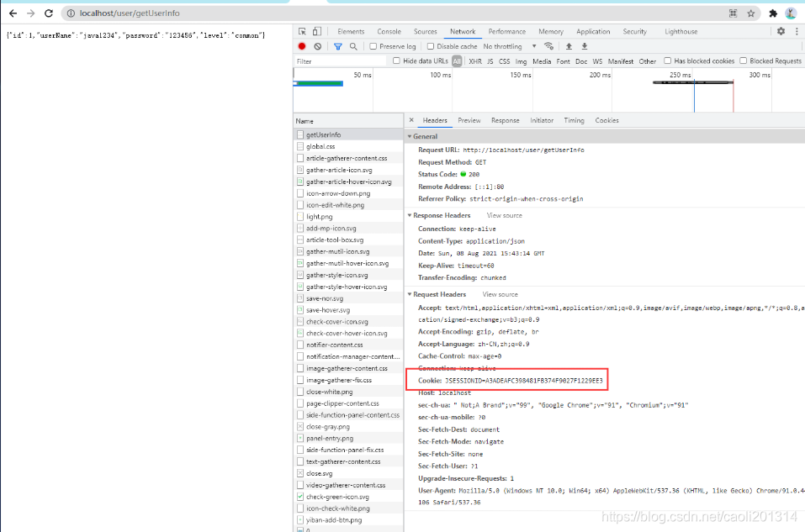
Task: Filter requests by XHR type
Action: (475, 61)
